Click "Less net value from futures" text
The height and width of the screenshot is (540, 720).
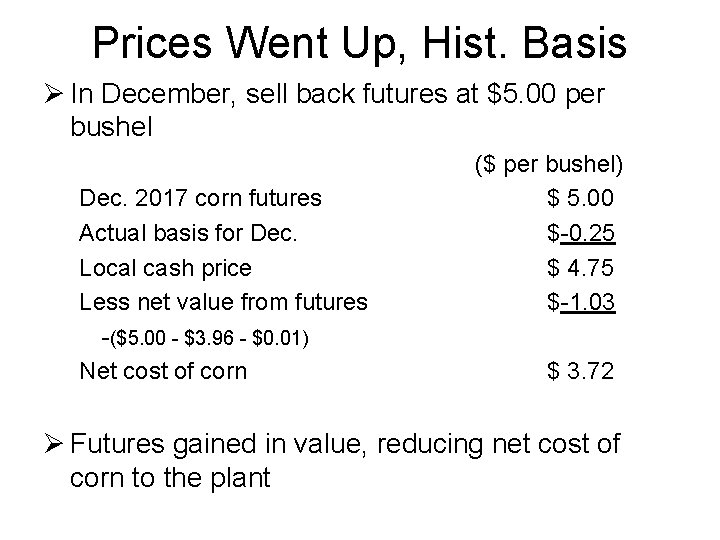223,302
